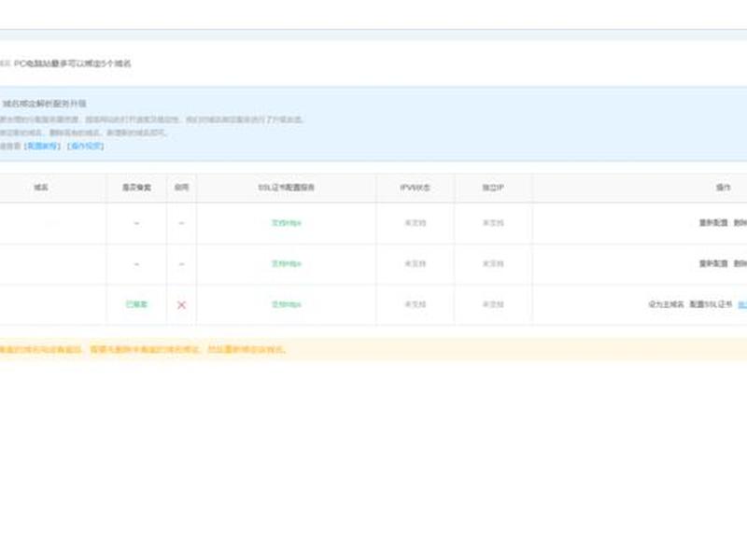Open the 操作视频 link in the blue notice
The width and height of the screenshot is (747, 560).
[86, 146]
